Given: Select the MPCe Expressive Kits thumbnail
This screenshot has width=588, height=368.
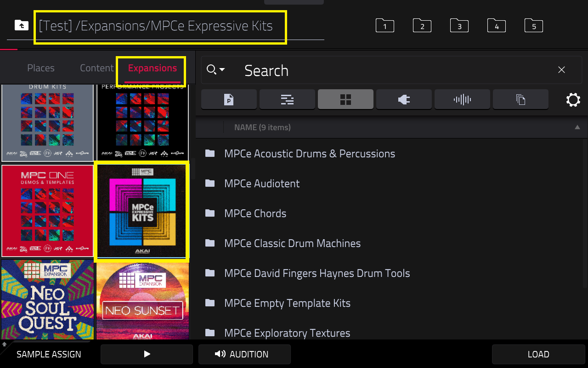Looking at the screenshot, I should tap(141, 212).
